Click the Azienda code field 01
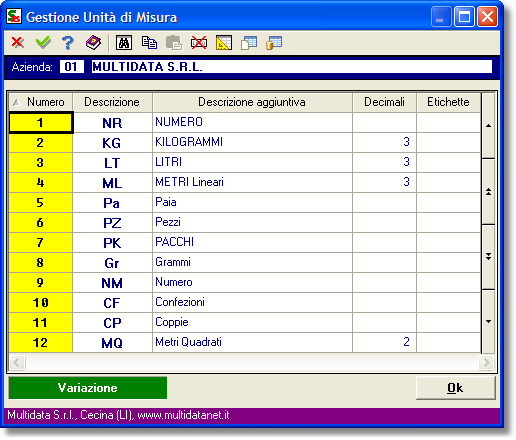 click(x=71, y=67)
